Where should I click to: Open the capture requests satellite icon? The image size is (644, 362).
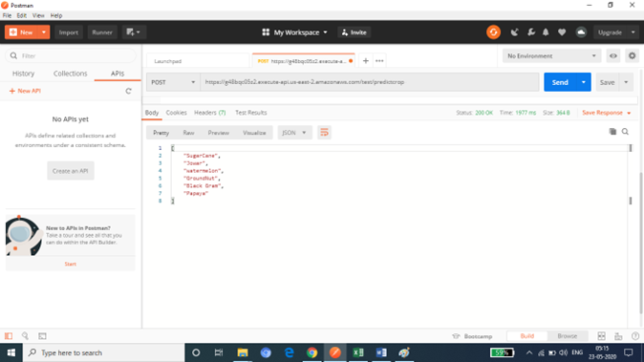coord(514,32)
